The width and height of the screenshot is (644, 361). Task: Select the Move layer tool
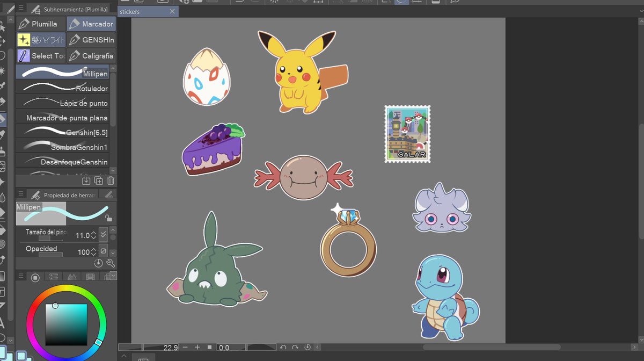pos(2,41)
